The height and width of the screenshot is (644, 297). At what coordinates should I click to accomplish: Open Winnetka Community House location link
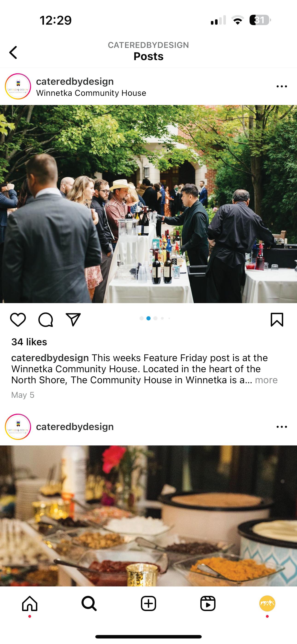91,93
